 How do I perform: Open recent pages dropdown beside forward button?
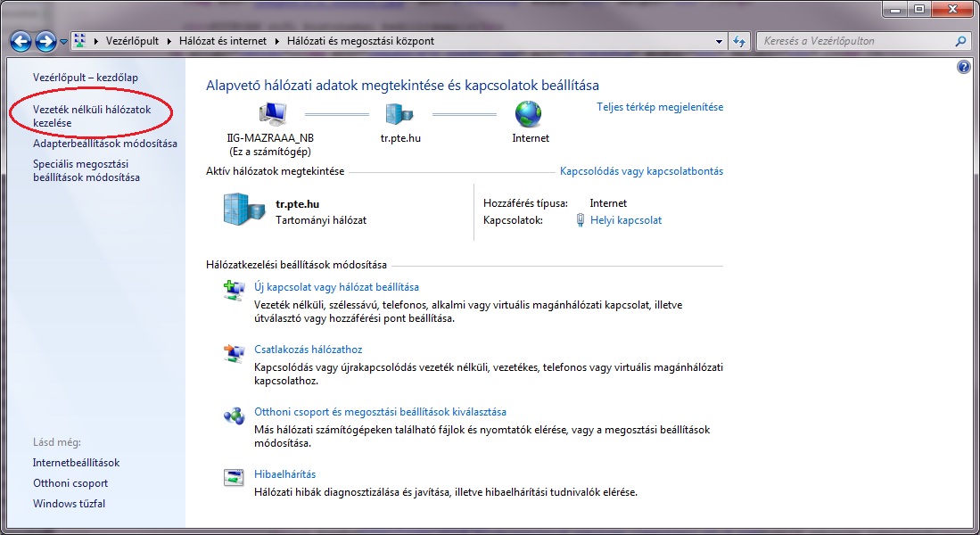tap(63, 42)
